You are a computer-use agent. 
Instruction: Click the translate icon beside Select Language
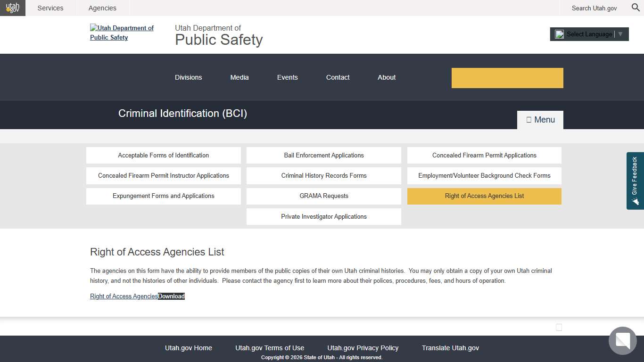pos(559,34)
